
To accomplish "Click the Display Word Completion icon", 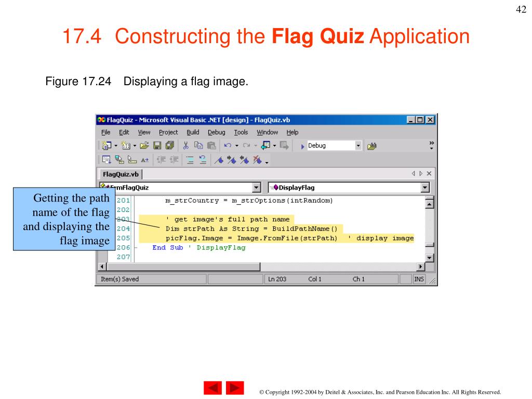I will (x=145, y=160).
